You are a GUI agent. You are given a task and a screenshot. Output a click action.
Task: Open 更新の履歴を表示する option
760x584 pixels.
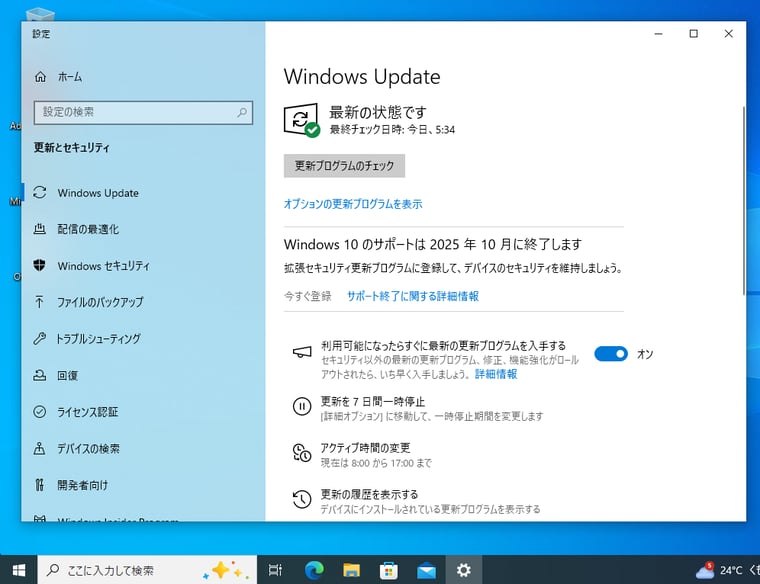click(369, 494)
